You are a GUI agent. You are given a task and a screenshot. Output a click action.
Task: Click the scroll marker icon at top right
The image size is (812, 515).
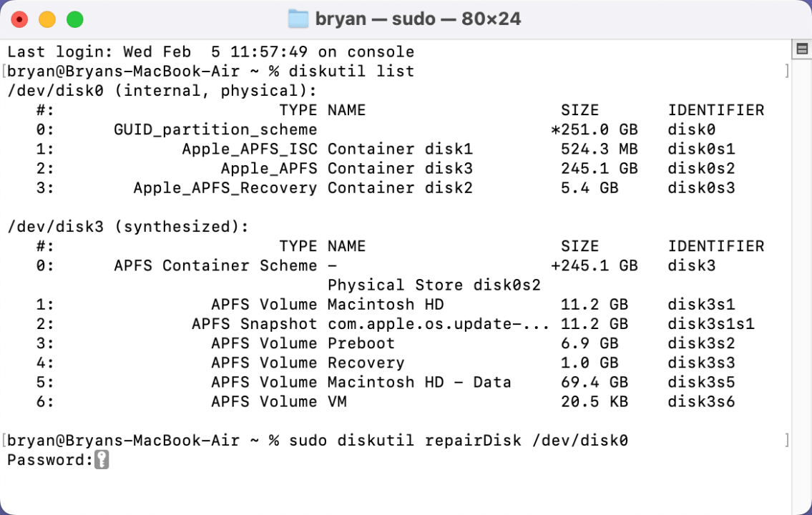click(802, 49)
